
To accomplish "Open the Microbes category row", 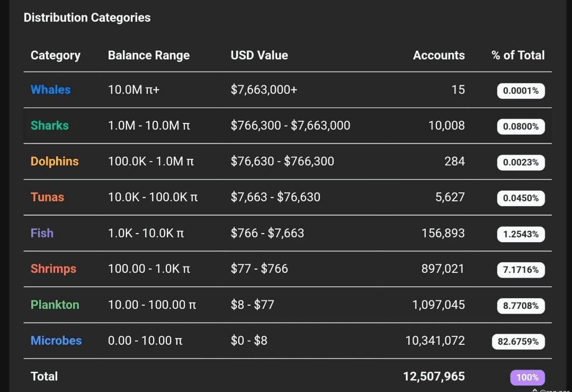I will [56, 341].
